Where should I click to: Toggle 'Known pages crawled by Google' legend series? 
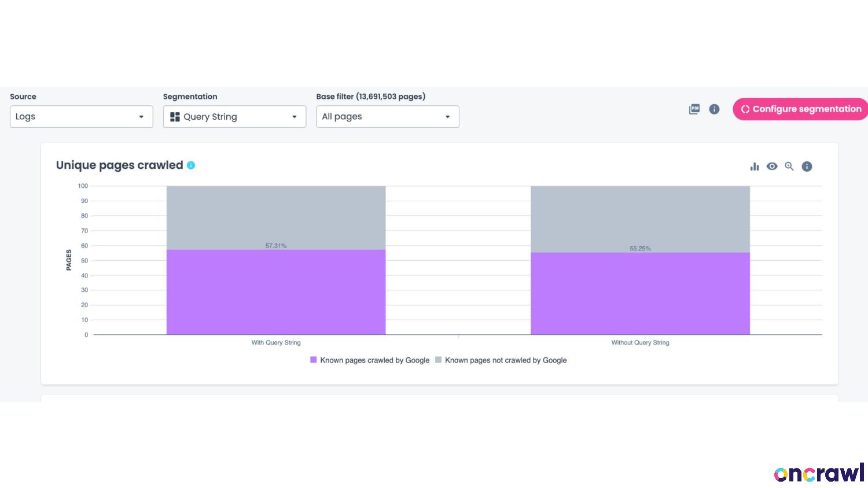pyautogui.click(x=370, y=360)
